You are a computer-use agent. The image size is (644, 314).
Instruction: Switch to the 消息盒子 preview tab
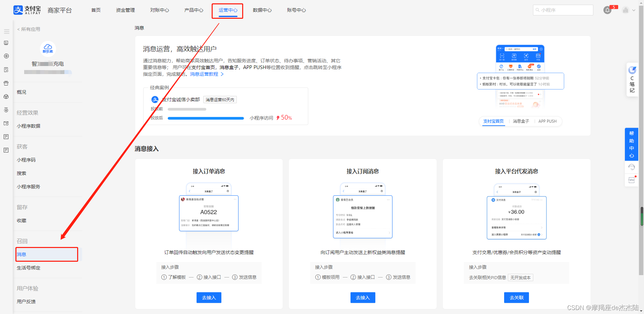[521, 121]
